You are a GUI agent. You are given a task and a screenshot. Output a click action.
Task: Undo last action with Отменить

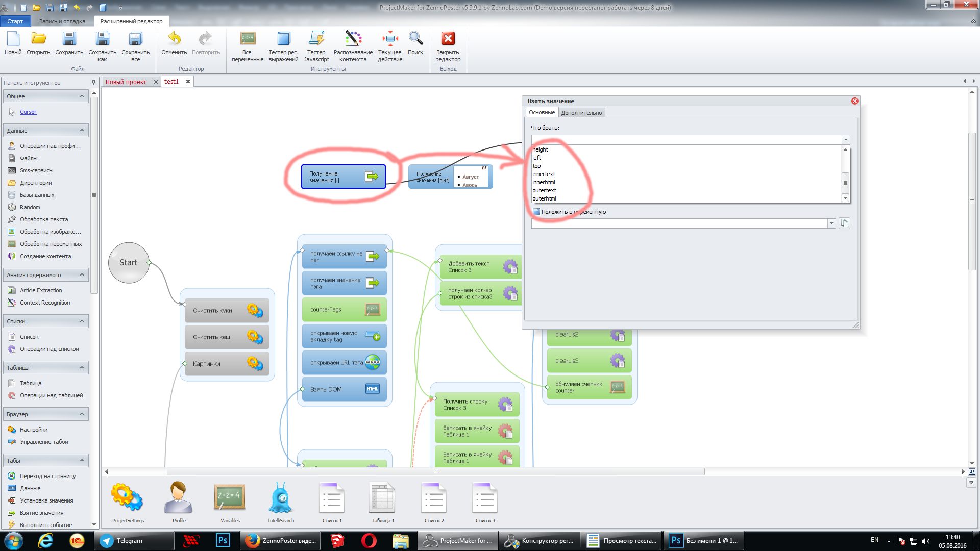(174, 43)
